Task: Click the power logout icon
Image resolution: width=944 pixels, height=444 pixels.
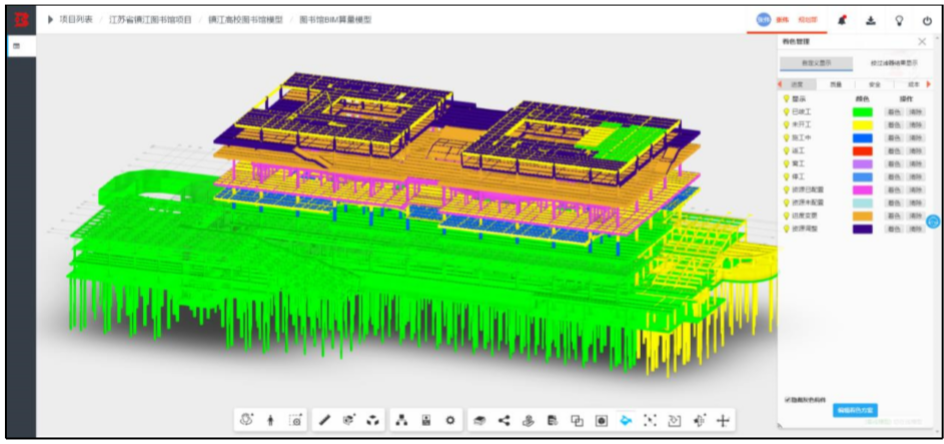Action: 927,20
